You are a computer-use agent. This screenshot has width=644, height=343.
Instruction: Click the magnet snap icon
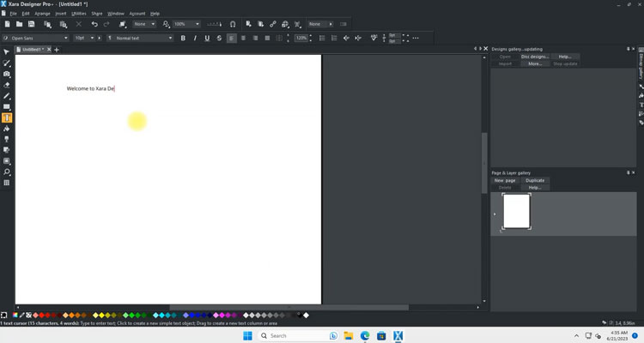coord(233,24)
